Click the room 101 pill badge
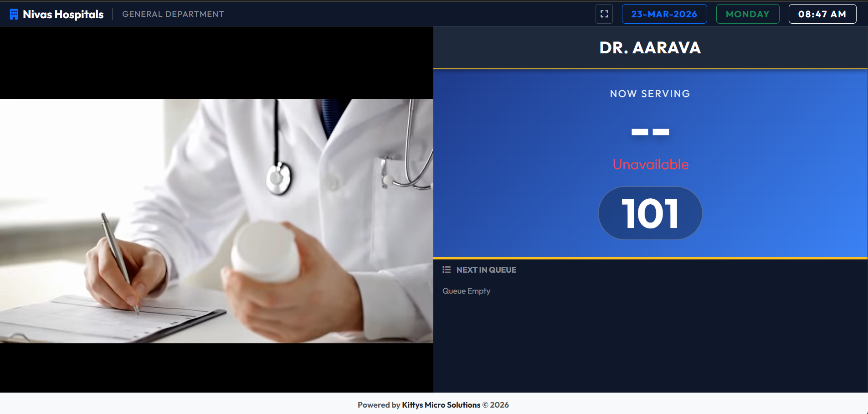The width and height of the screenshot is (868, 414). click(x=650, y=213)
